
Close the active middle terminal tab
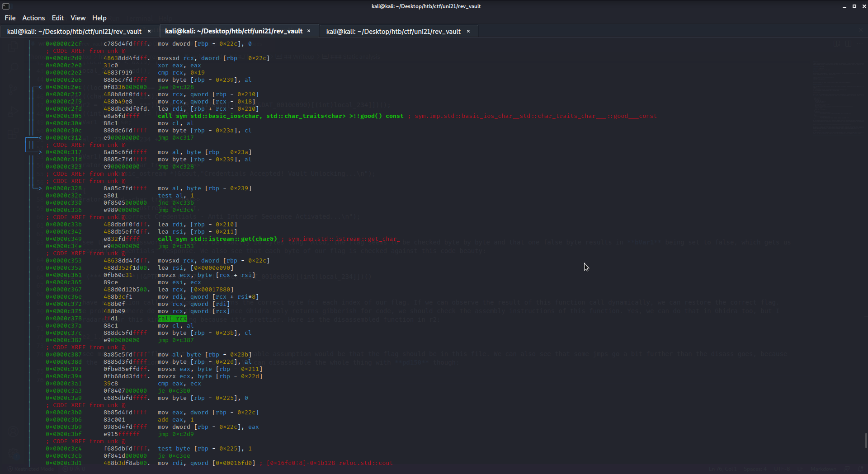[x=309, y=31]
